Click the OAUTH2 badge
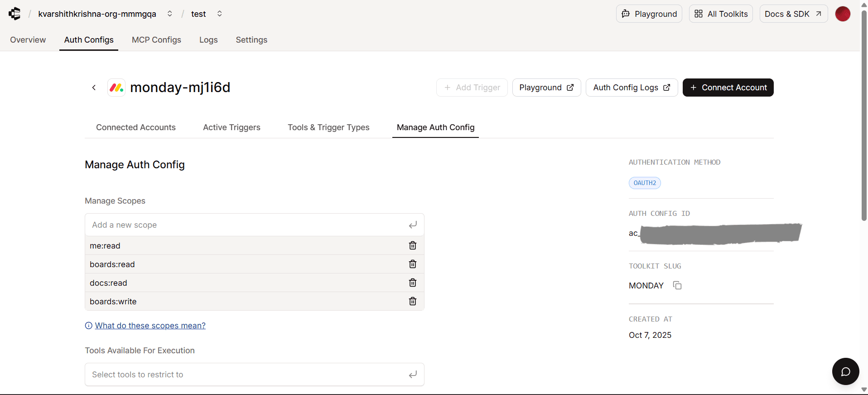Screen dimensions: 868x395 [645, 183]
